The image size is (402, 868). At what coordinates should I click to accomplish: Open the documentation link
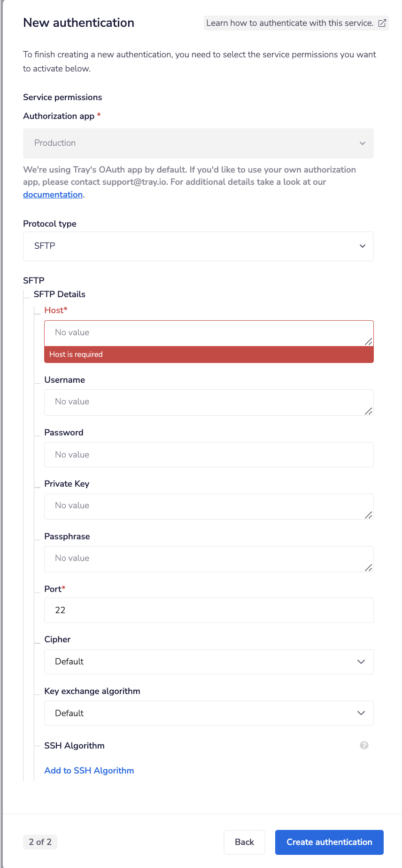[53, 194]
